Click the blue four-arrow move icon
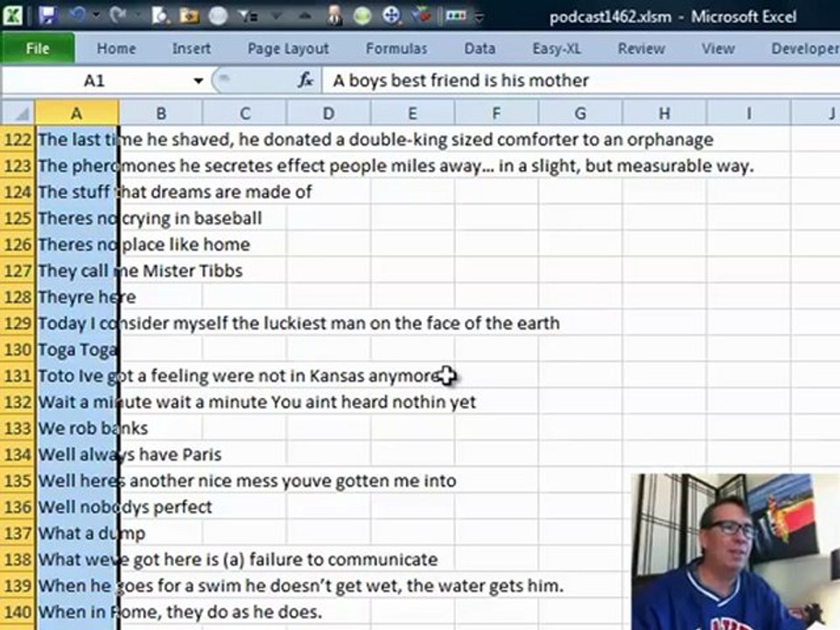This screenshot has width=840, height=630. (392, 16)
